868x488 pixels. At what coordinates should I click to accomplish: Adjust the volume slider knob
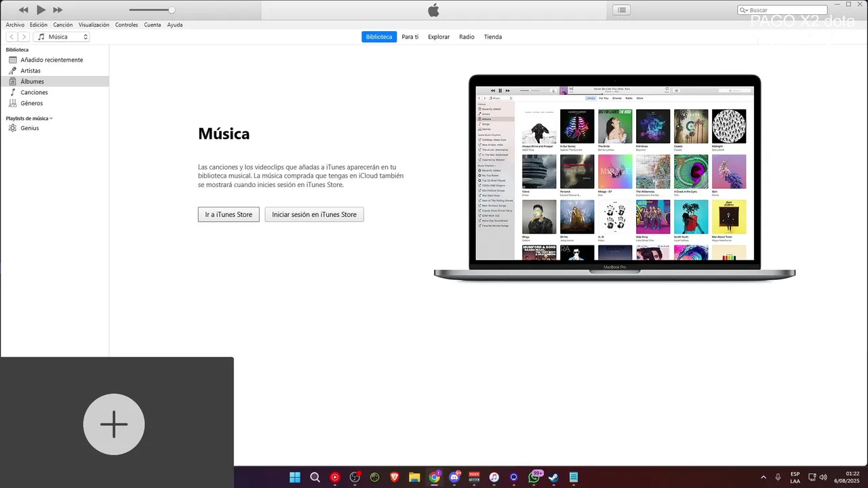pos(172,10)
